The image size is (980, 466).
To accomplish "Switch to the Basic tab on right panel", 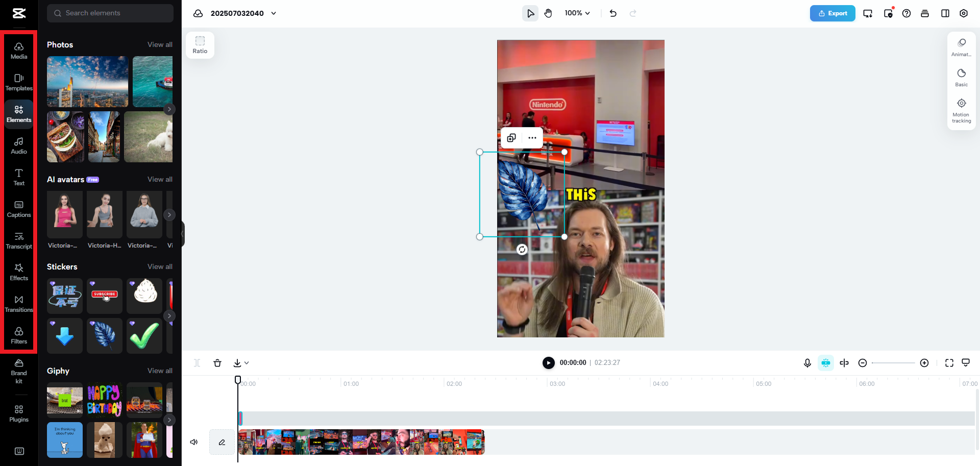I will pos(962,78).
